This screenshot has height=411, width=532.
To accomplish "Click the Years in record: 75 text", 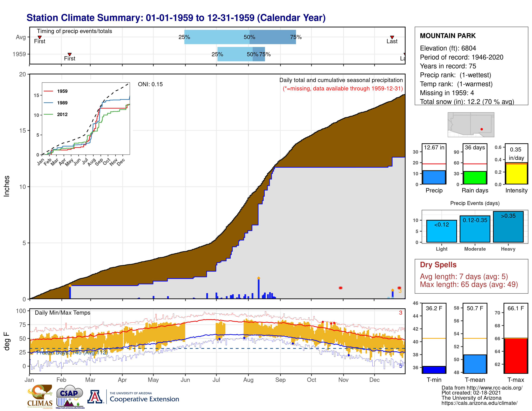I will [x=448, y=66].
